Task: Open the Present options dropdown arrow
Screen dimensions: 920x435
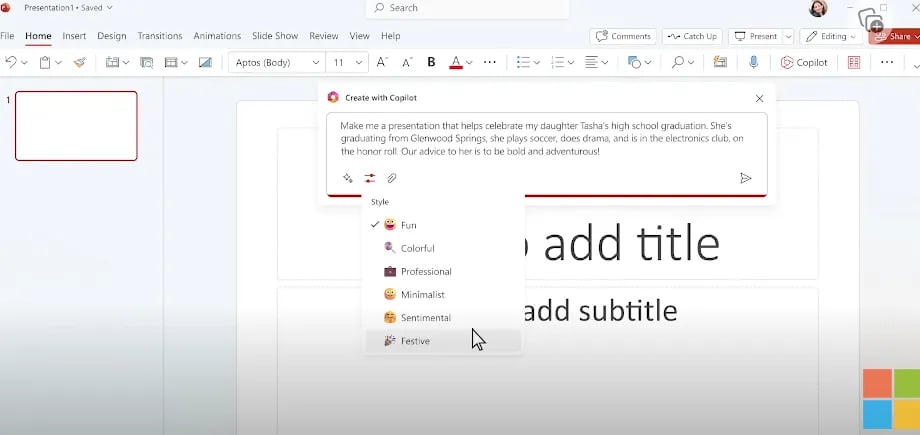Action: coord(788,36)
